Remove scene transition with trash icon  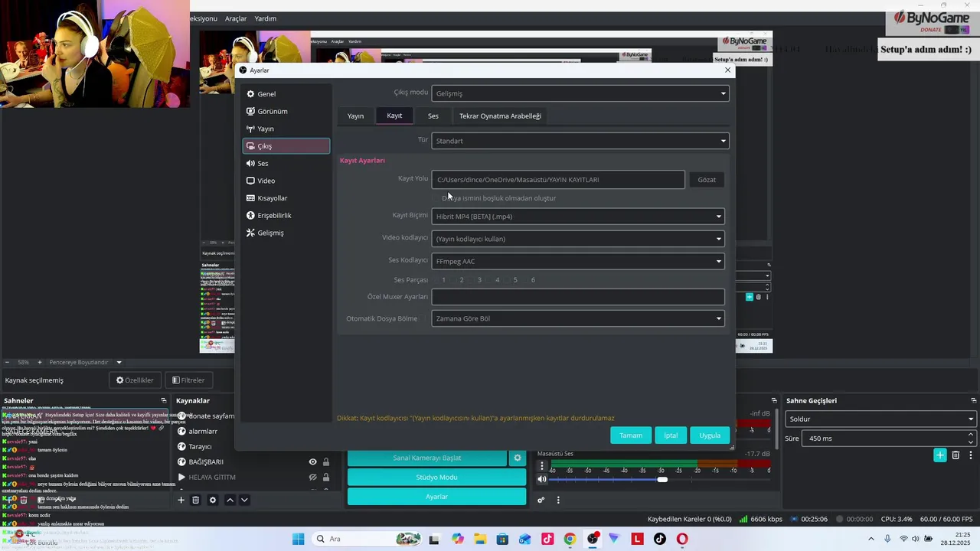tap(955, 455)
